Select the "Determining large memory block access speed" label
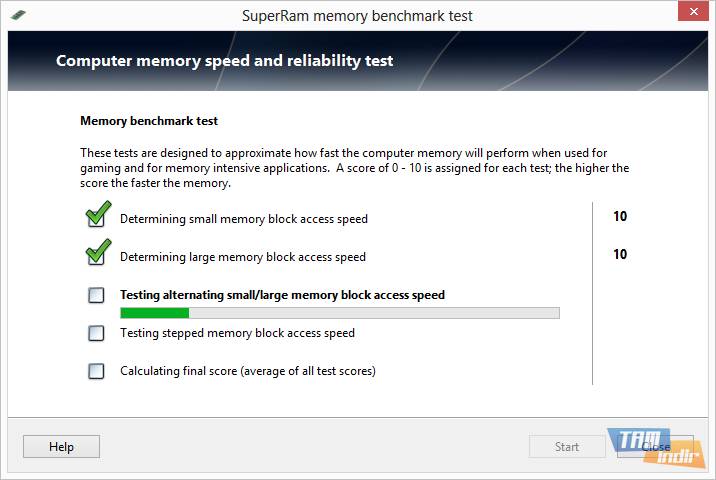Image resolution: width=716 pixels, height=480 pixels. click(243, 257)
